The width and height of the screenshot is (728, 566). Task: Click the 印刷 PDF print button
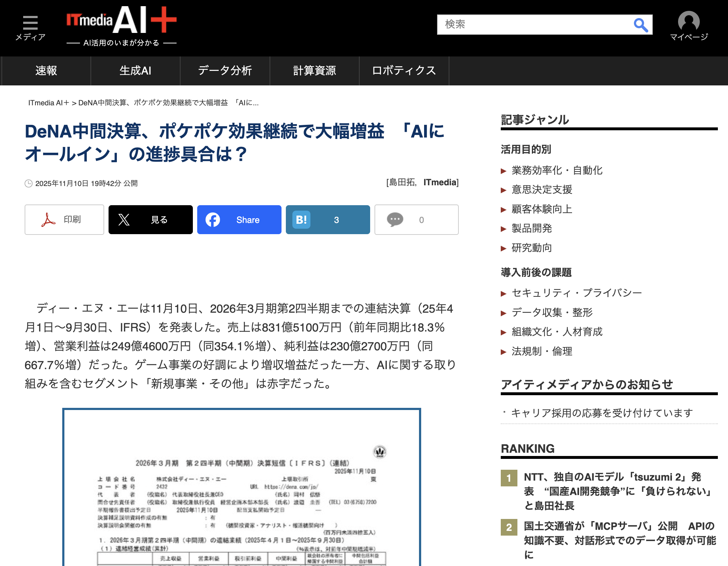click(64, 220)
